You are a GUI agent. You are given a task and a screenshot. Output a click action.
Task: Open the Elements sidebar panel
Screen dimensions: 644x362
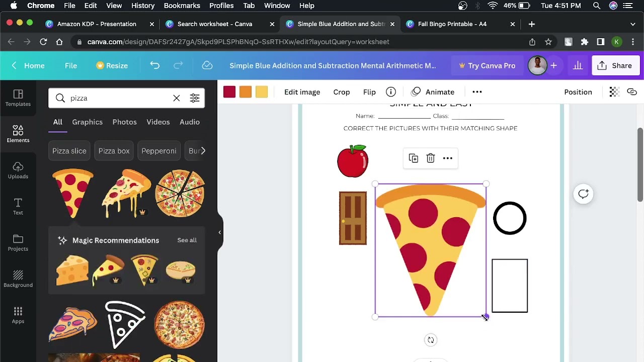18,134
